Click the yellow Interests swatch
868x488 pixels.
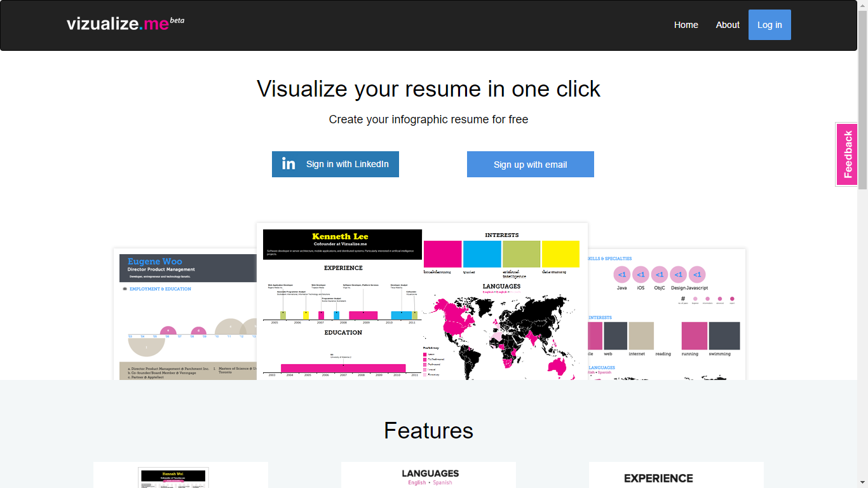[560, 254]
